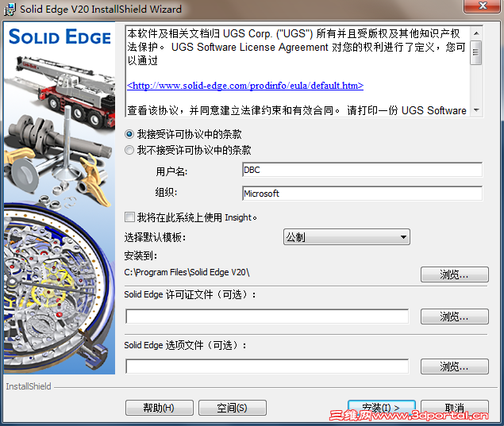Click the 空间(S) button
This screenshot has height=426, width=504.
233,408
